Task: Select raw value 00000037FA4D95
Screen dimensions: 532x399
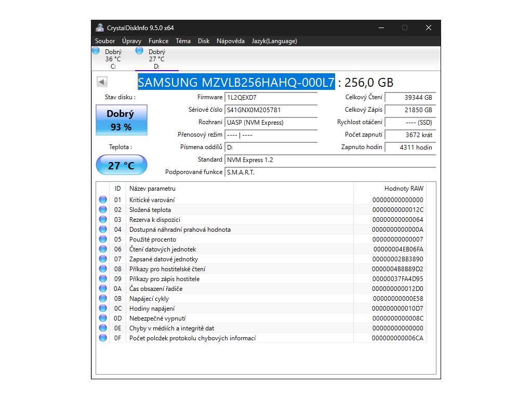Action: [x=397, y=278]
